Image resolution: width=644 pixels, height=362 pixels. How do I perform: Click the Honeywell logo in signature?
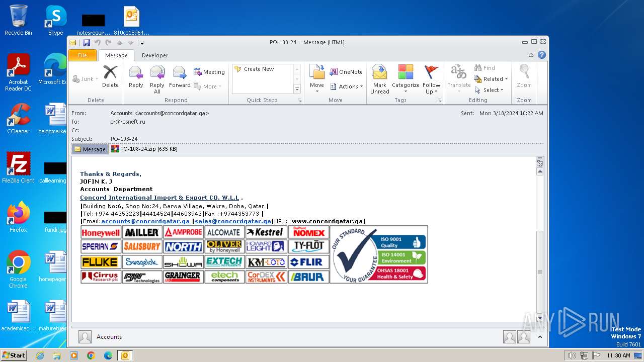point(101,232)
